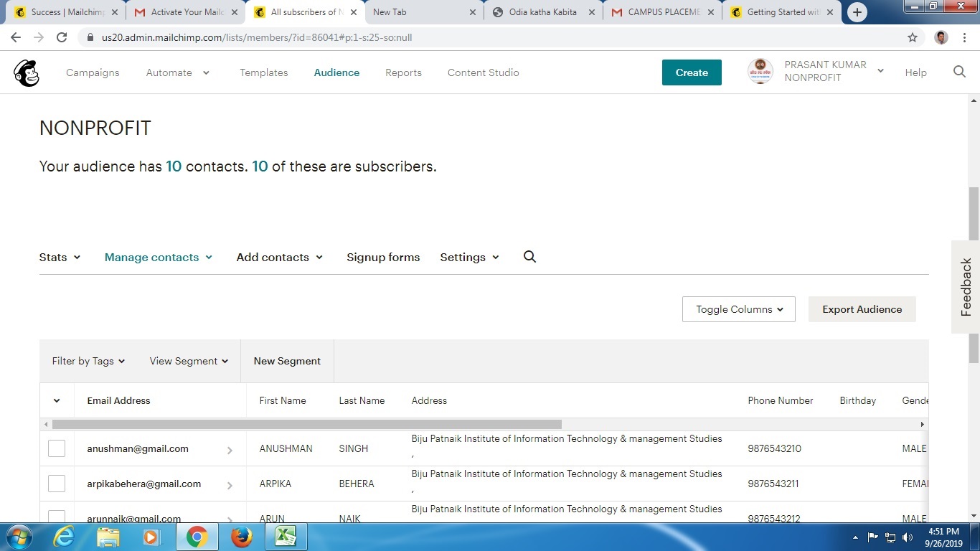
Task: Expand the Filter by Tags menu
Action: pos(88,361)
